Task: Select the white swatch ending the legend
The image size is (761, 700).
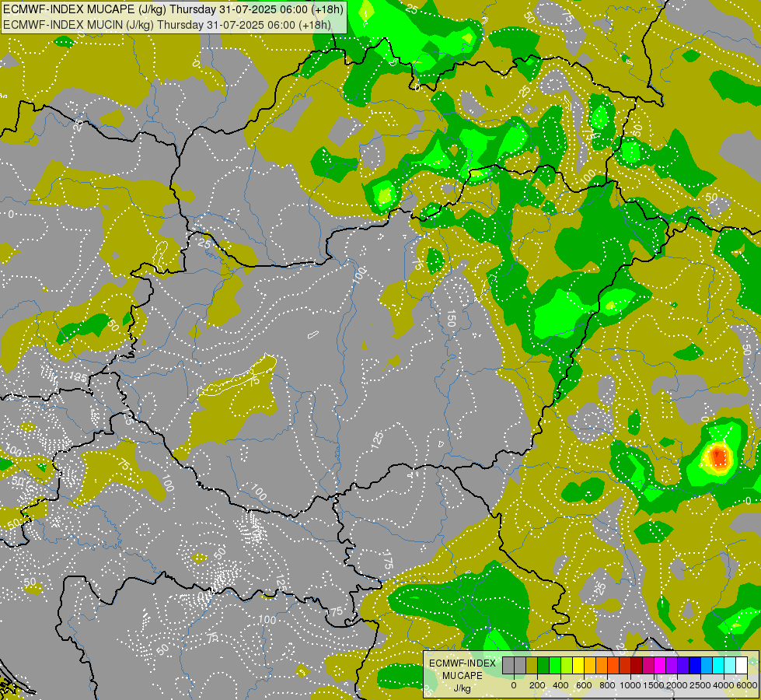Action: tap(742, 665)
